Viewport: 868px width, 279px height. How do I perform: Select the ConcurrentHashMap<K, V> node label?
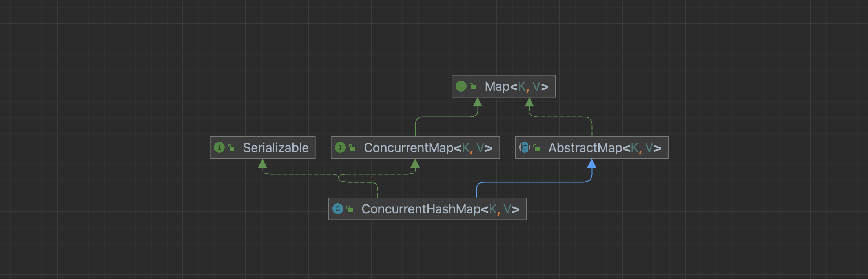point(440,209)
